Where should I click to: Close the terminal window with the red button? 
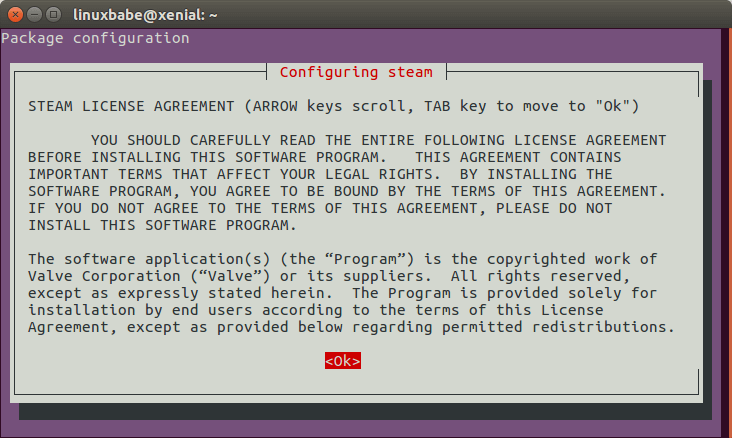tap(15, 15)
